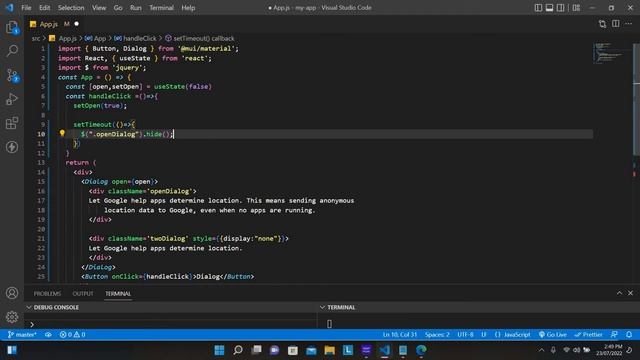Click the lightbulb code action on line 10

click(x=62, y=133)
